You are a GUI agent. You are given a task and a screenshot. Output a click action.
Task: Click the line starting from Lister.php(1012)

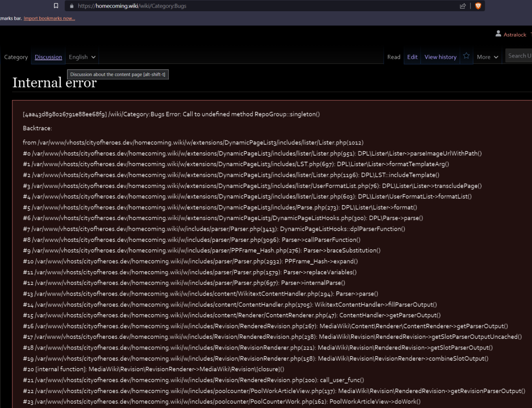tap(193, 143)
